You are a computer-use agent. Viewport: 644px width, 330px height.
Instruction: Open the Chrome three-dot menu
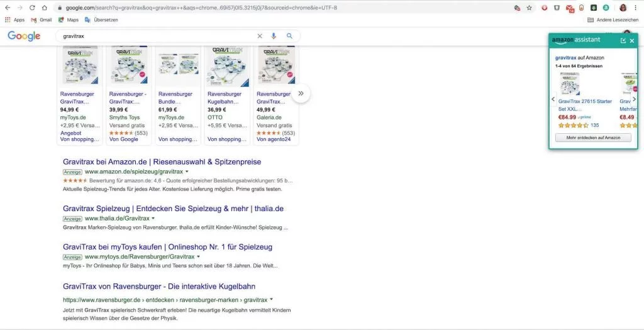point(636,8)
